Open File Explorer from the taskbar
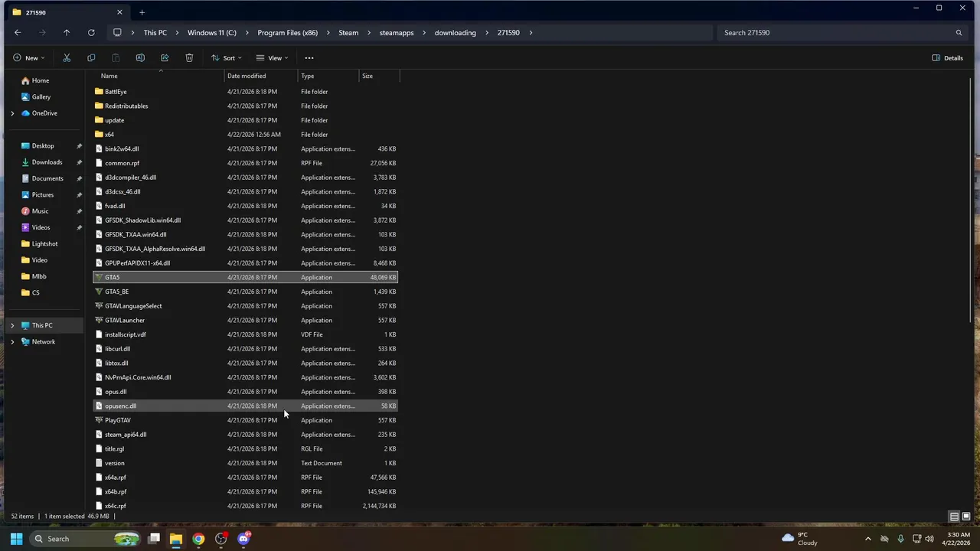The height and width of the screenshot is (551, 980). click(175, 539)
